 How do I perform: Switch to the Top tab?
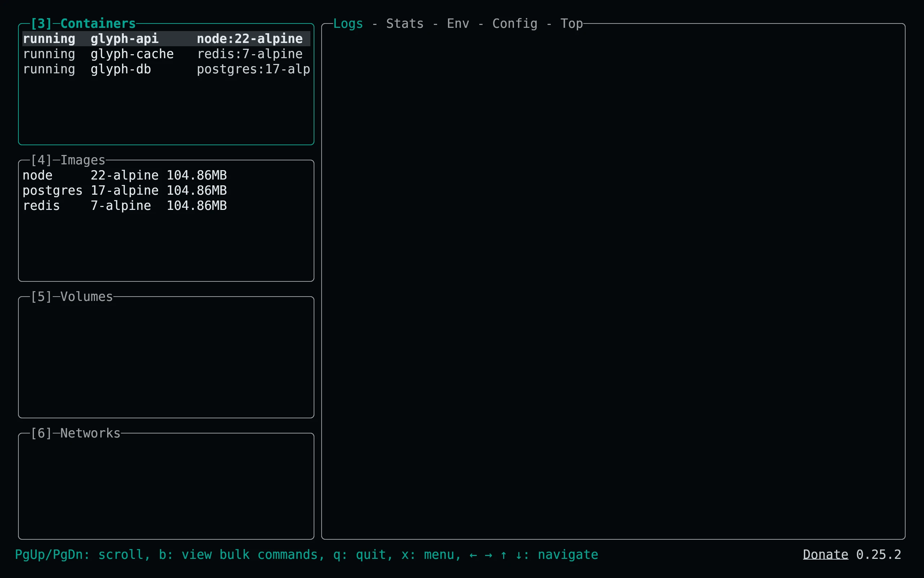point(572,24)
